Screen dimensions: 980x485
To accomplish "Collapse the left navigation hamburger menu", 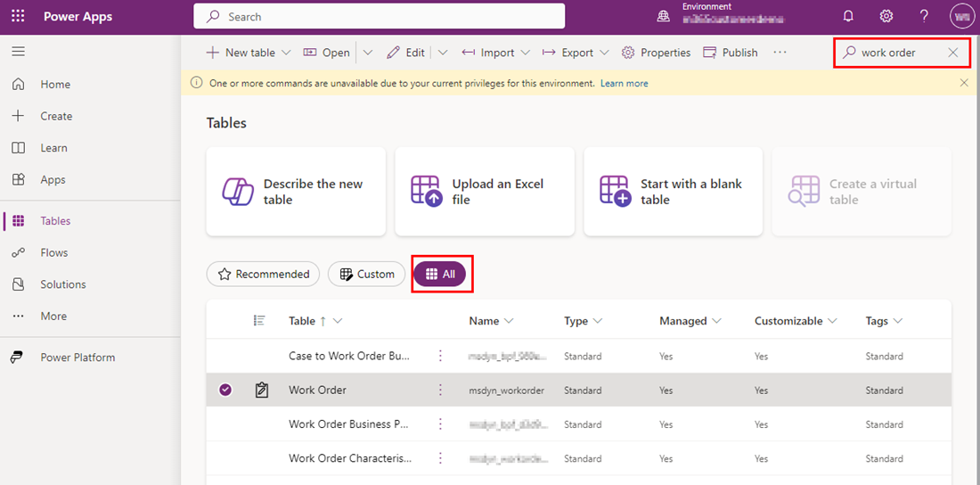I will tap(19, 52).
